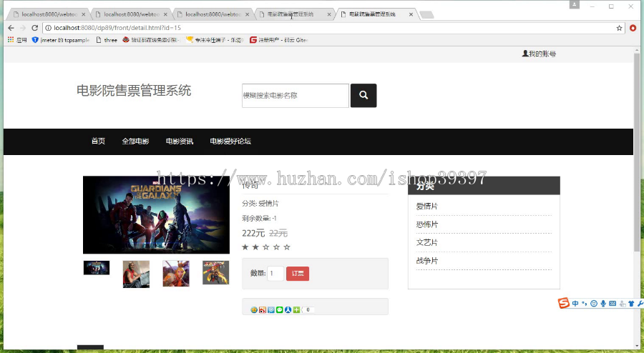Click the 我的账号 user icon
Viewport: 644px width, 353px height.
(525, 54)
